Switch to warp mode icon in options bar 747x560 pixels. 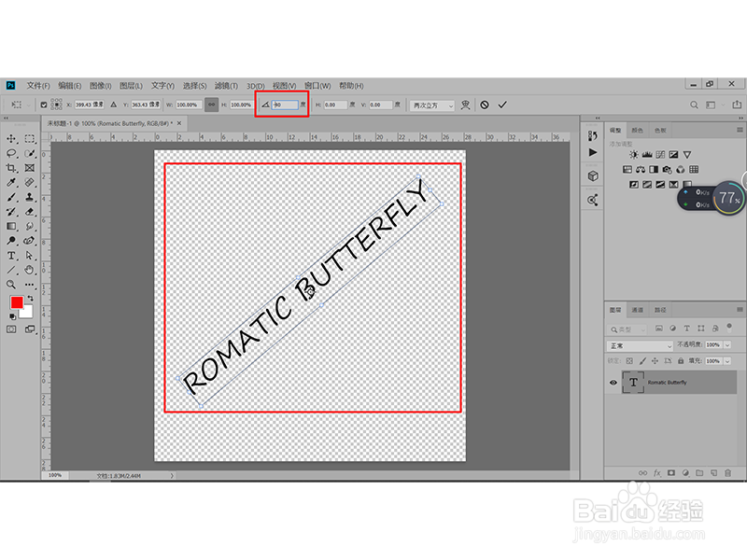pos(465,105)
